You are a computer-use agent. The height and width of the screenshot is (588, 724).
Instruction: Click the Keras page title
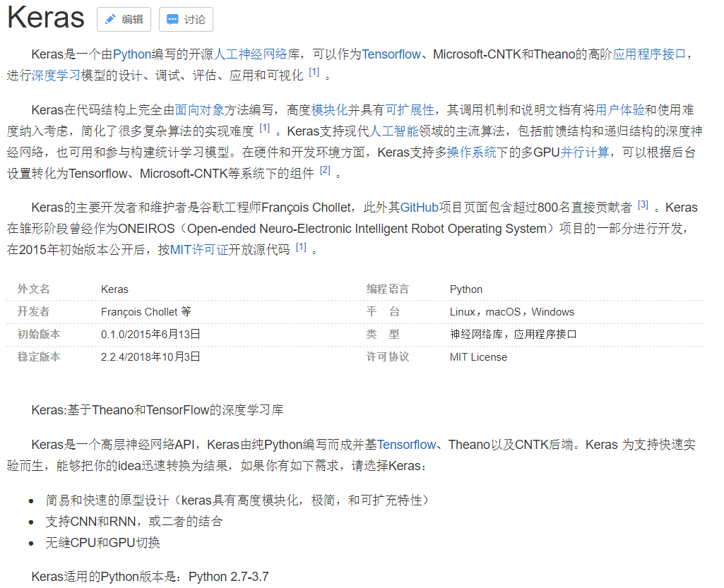(x=46, y=18)
